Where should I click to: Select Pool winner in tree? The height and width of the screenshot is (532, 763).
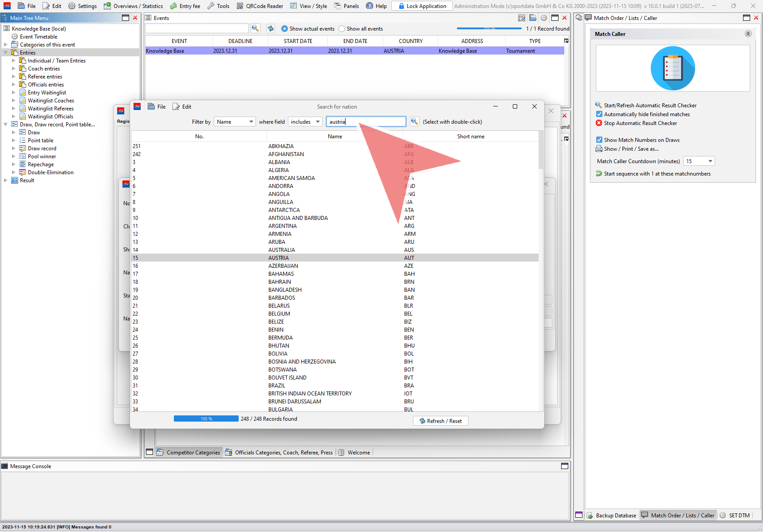tap(42, 156)
